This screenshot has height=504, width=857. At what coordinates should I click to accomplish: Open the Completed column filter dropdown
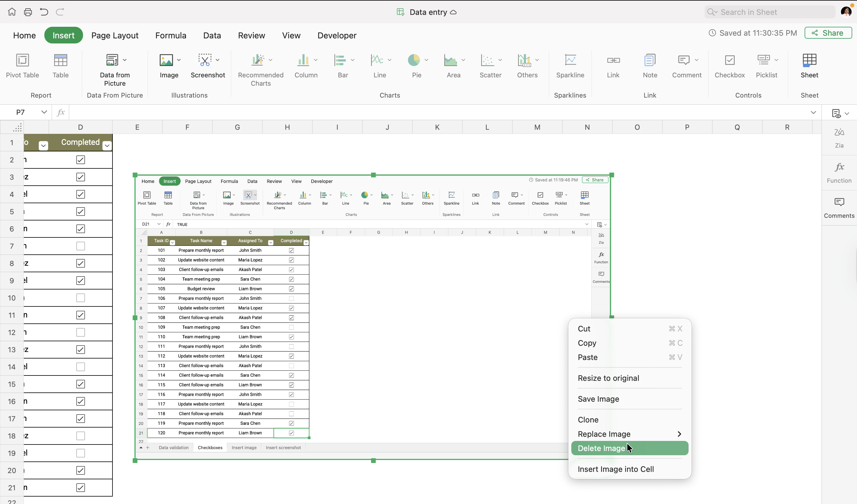(x=107, y=146)
